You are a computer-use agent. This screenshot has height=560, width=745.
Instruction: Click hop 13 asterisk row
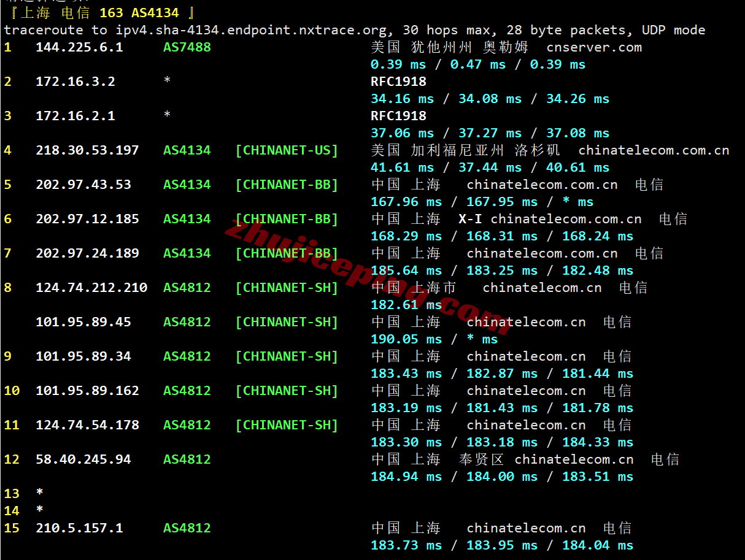pos(23,494)
